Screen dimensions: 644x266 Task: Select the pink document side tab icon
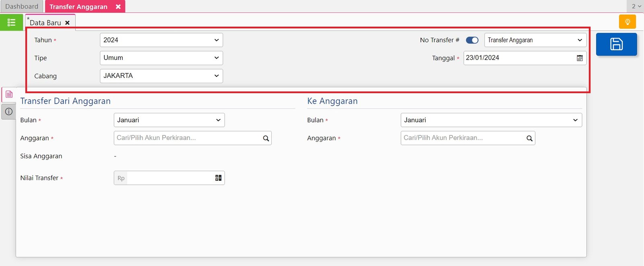(9, 94)
